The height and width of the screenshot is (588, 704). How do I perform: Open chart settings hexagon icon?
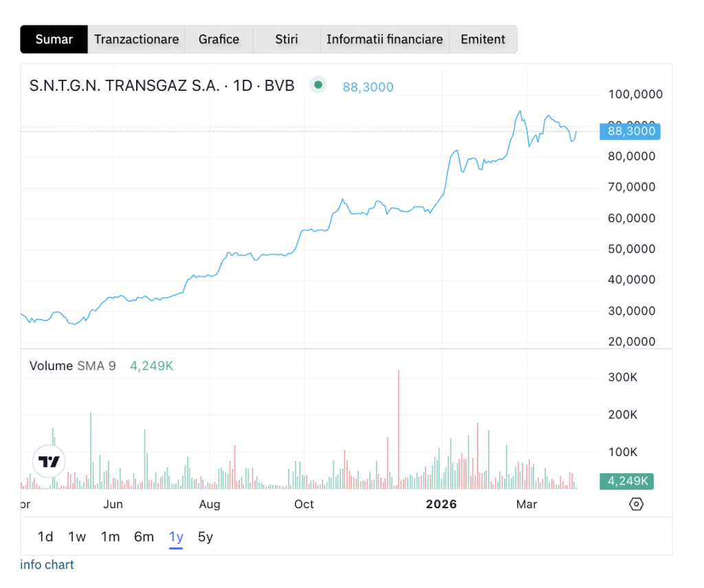(637, 504)
